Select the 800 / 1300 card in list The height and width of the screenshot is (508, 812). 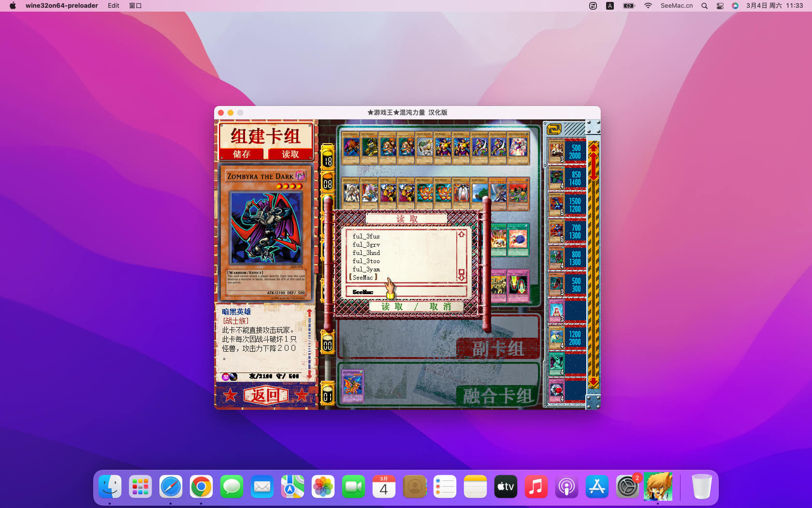pos(567,258)
